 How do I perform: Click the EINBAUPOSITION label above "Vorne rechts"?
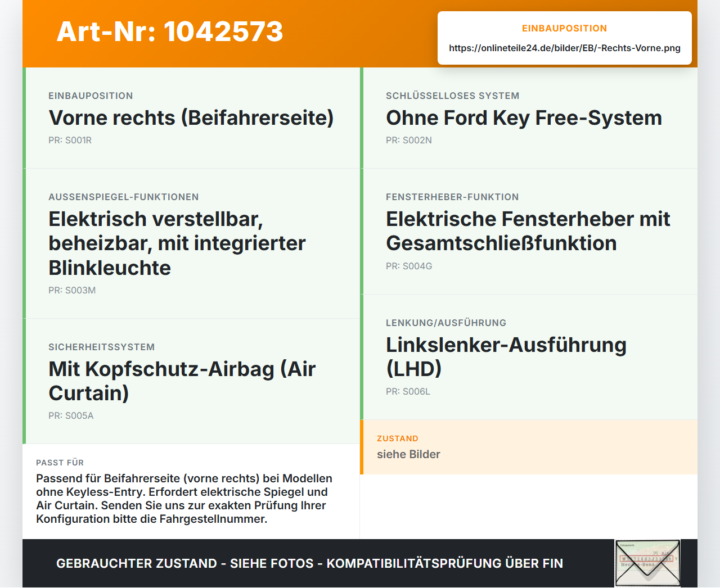[91, 96]
